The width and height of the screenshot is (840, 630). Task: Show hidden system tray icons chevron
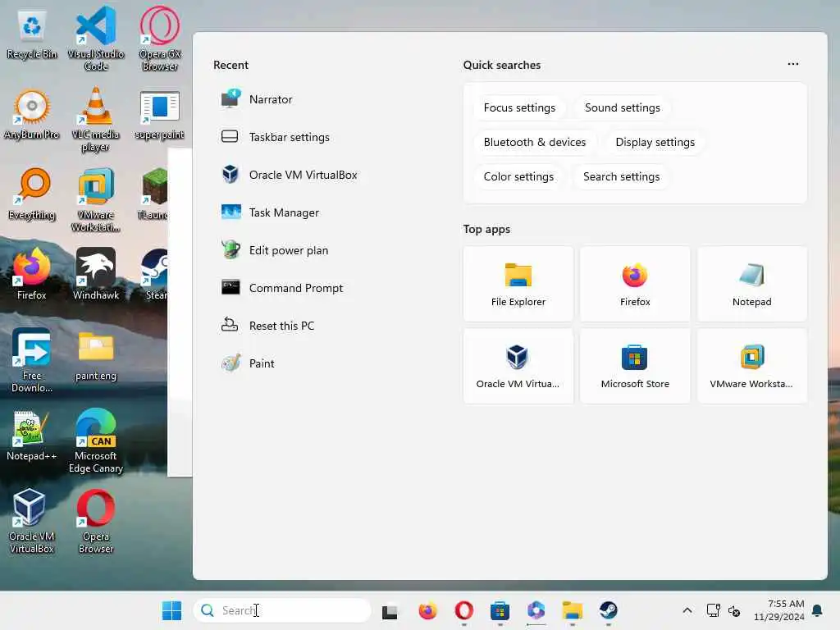point(687,610)
